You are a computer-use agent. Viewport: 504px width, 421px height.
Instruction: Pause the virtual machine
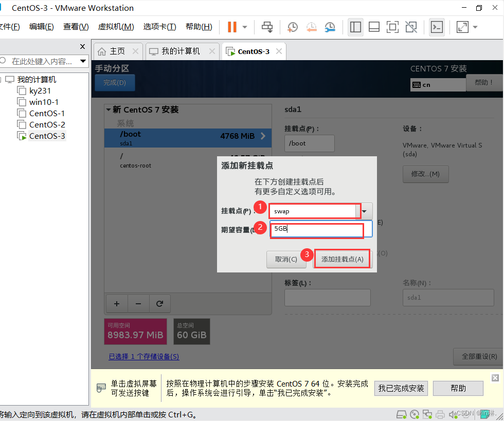232,27
